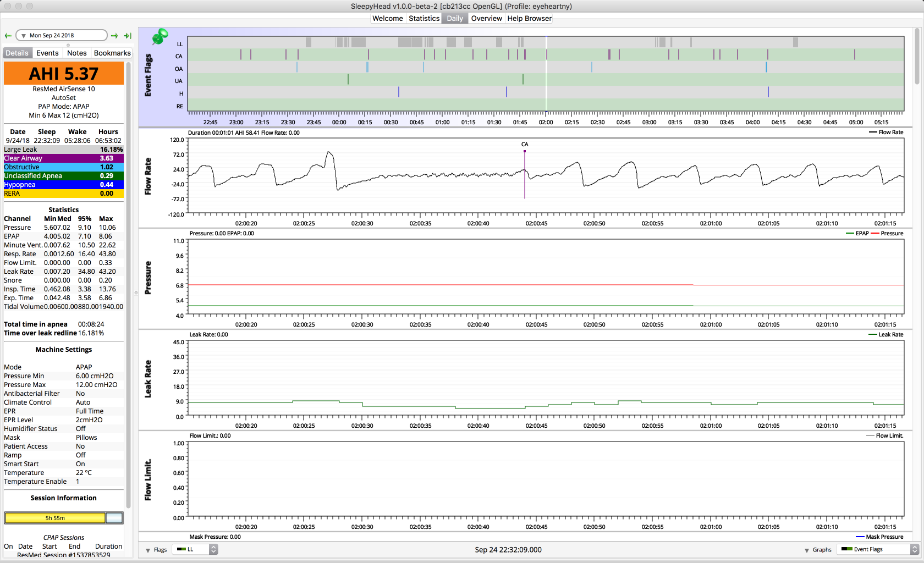The image size is (924, 563).
Task: Click the light blue segment of the session bar
Action: pyautogui.click(x=114, y=518)
